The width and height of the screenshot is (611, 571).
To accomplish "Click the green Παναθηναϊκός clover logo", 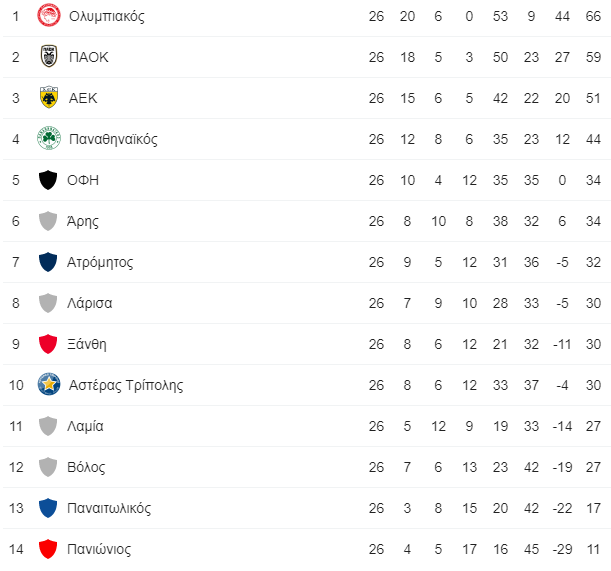I will [x=48, y=139].
